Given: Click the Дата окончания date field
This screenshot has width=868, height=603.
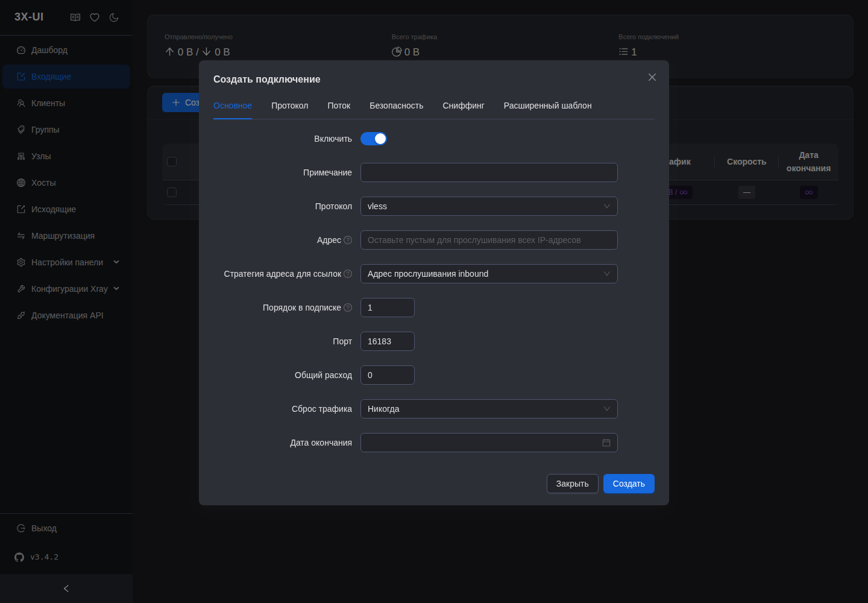Looking at the screenshot, I should 489,443.
